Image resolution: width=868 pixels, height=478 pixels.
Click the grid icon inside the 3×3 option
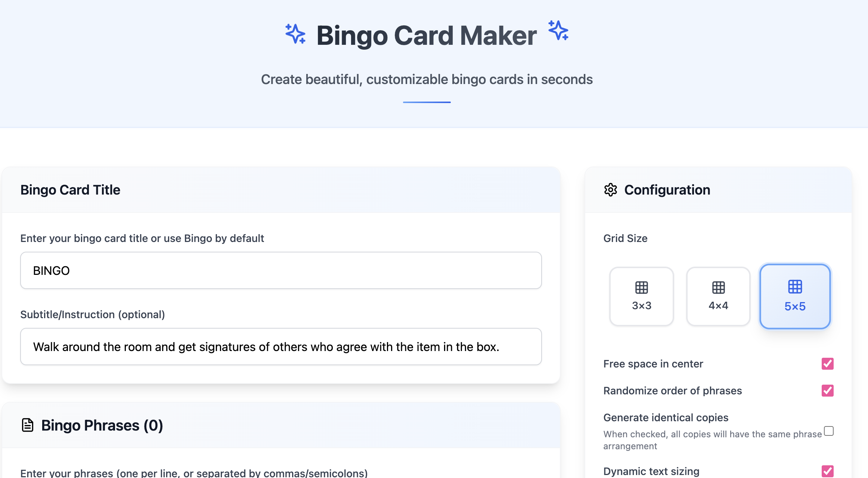point(641,287)
